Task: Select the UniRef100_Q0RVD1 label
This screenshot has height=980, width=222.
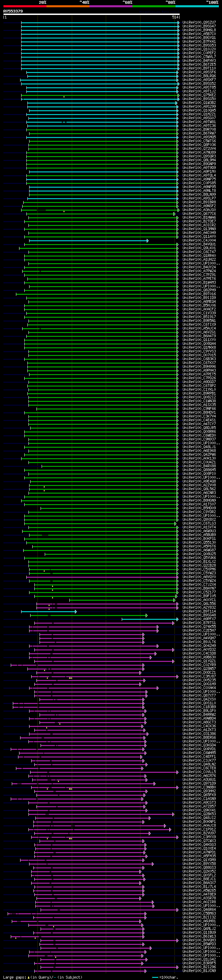Action: click(199, 749)
